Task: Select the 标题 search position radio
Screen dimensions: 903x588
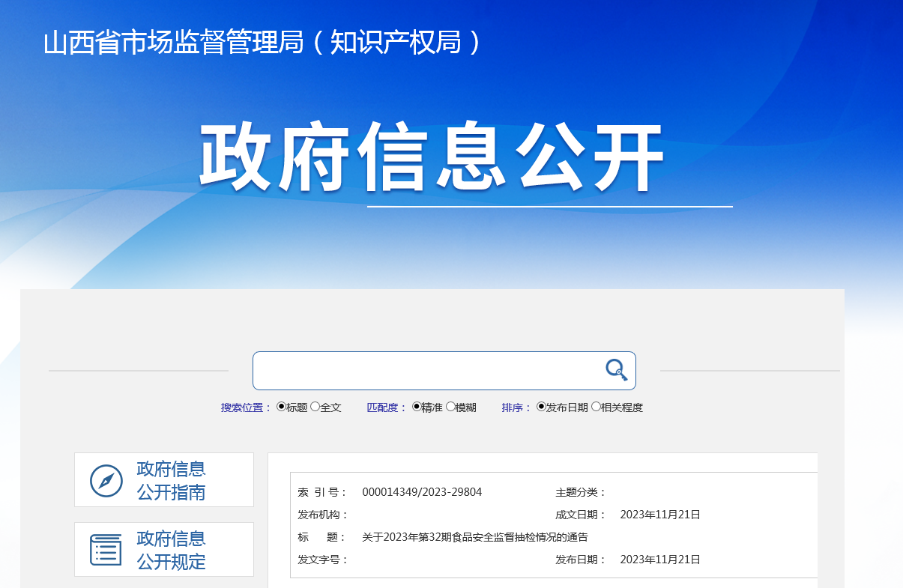Action: (x=281, y=407)
